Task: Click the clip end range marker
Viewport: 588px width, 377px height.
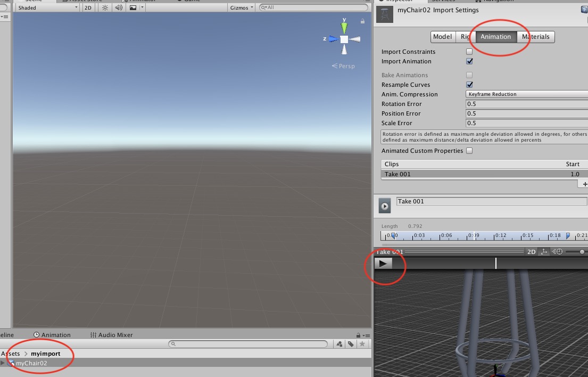Action: pyautogui.click(x=568, y=235)
